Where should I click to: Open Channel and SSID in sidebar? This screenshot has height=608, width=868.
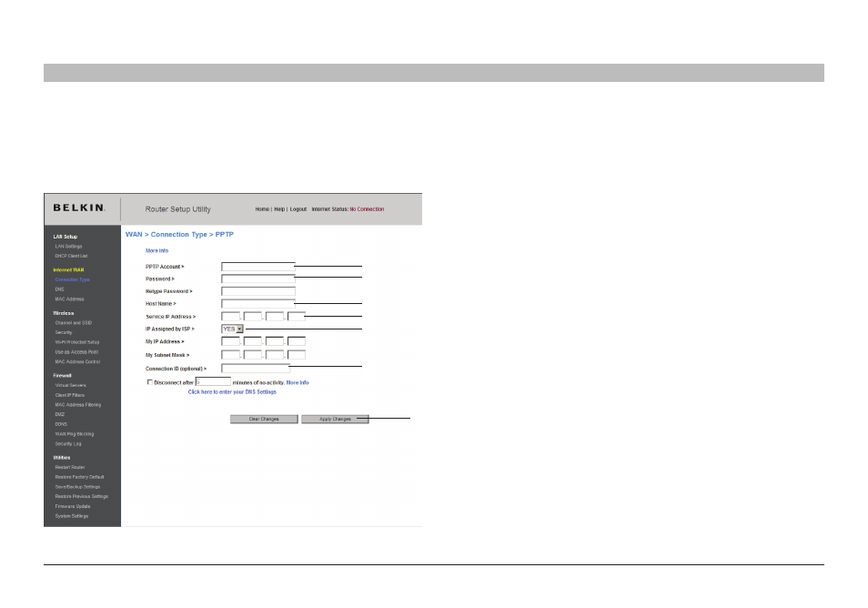74,323
